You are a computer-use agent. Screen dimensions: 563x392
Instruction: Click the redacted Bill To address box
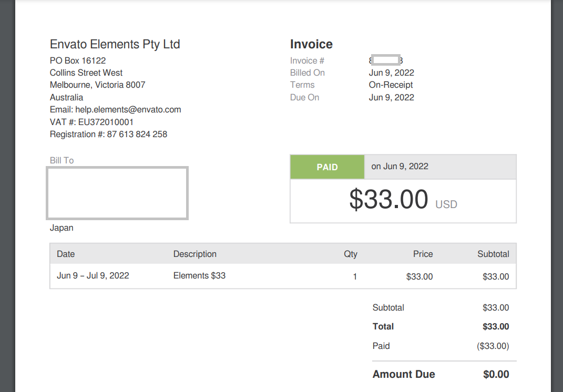[x=117, y=193]
